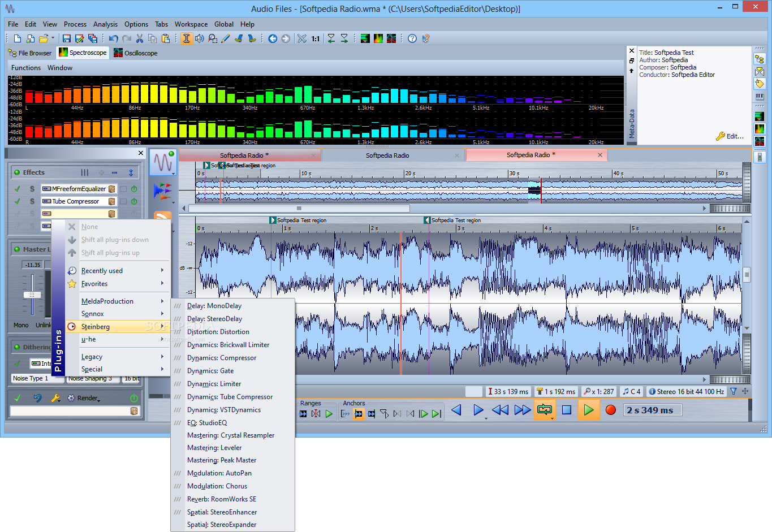
Task: Choose Dynamics: Tube Compressor plug-in
Action: 233,397
